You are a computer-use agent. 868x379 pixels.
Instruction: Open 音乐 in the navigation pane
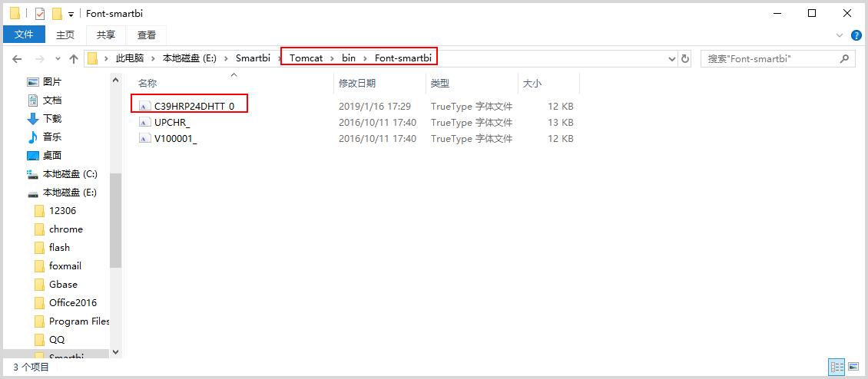pos(52,137)
